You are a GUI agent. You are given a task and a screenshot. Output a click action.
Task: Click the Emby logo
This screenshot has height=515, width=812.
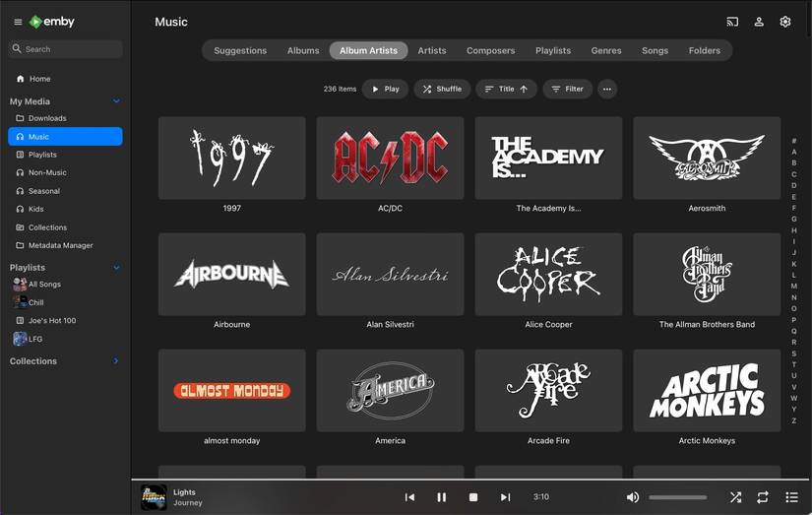pyautogui.click(x=52, y=22)
